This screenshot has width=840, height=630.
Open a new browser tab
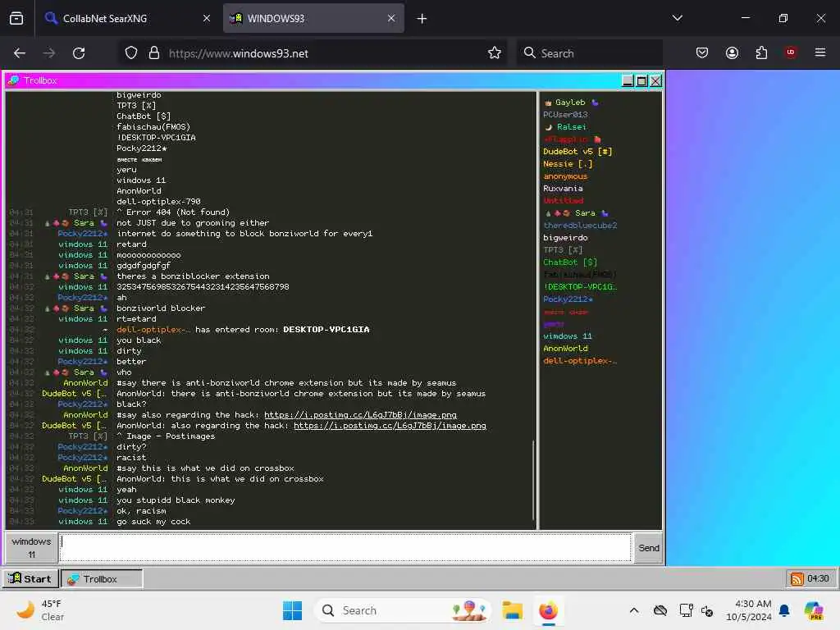422,19
